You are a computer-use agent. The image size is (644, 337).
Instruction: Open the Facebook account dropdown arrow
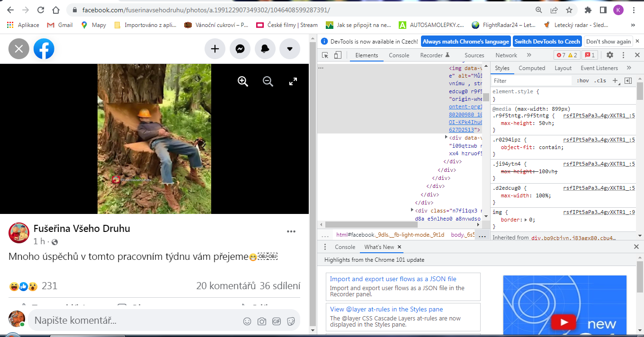[290, 49]
